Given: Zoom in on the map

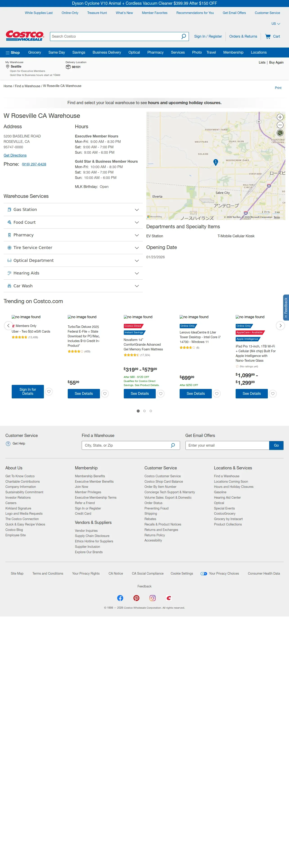Looking at the screenshot, I should click(x=280, y=117).
